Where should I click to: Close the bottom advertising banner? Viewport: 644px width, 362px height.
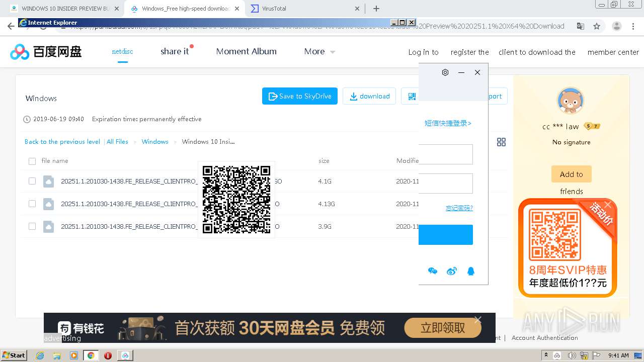point(478,320)
